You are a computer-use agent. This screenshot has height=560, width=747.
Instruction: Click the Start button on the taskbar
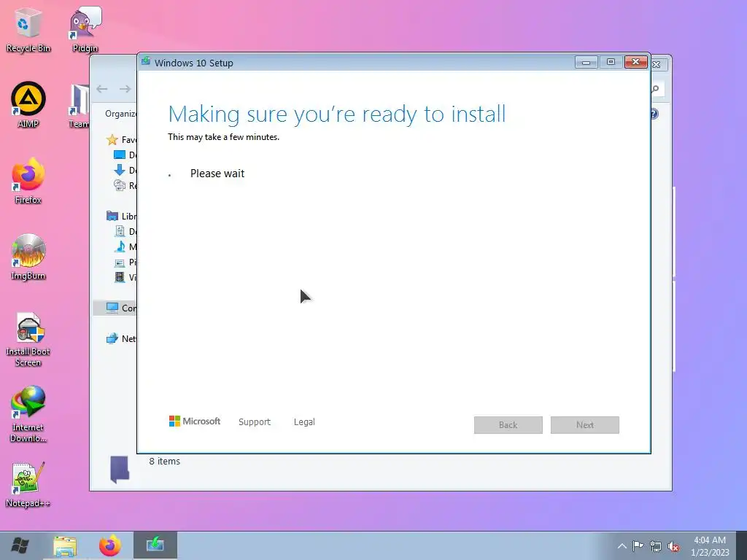point(20,545)
